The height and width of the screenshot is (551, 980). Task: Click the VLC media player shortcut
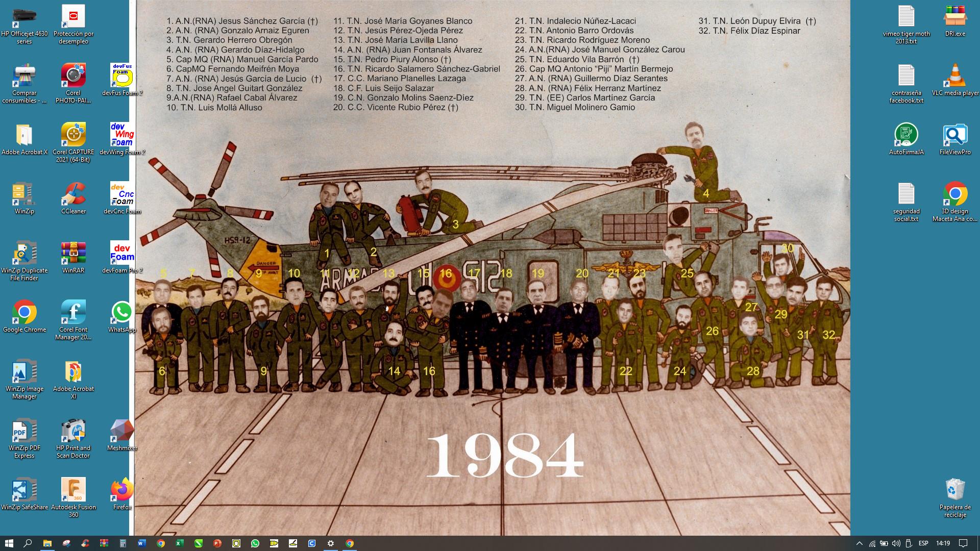pos(955,77)
